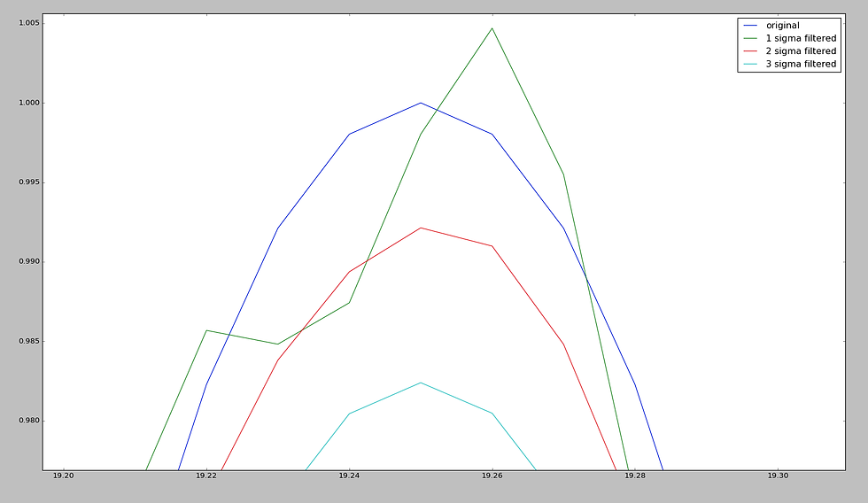Click x-axis tick label 19.30
Image resolution: width=868 pixels, height=503 pixels.
pyautogui.click(x=778, y=476)
